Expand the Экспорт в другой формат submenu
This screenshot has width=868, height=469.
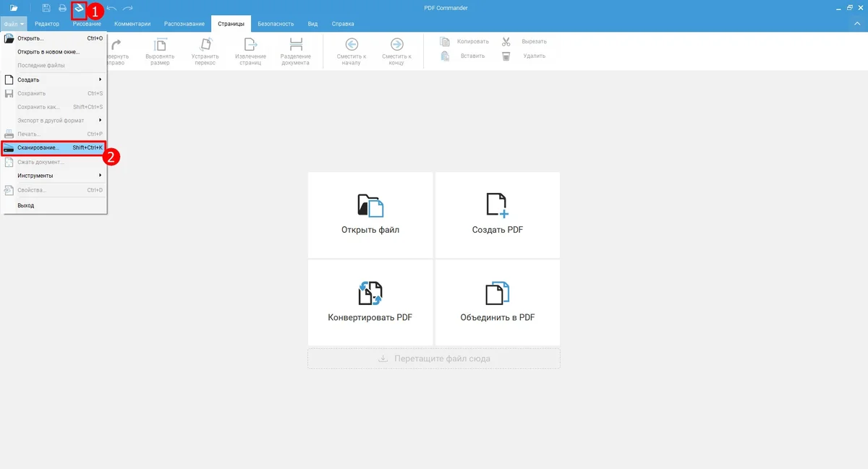[55, 120]
